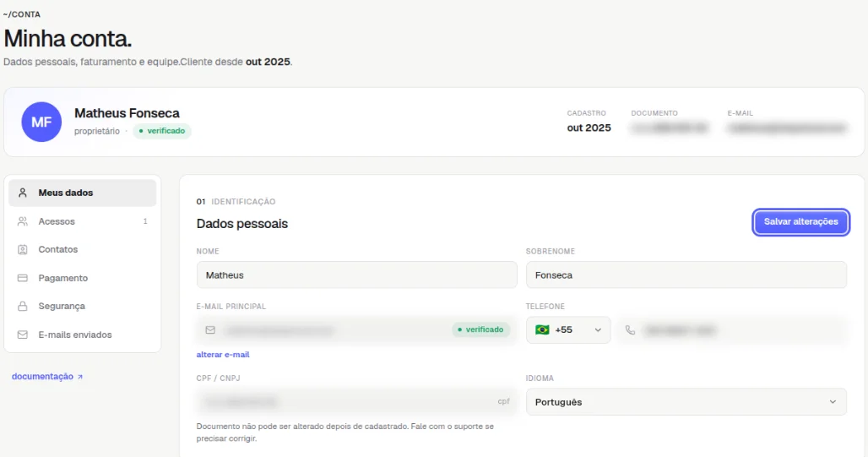Click the person icon beside Meus dados
This screenshot has width=868, height=457.
[23, 193]
